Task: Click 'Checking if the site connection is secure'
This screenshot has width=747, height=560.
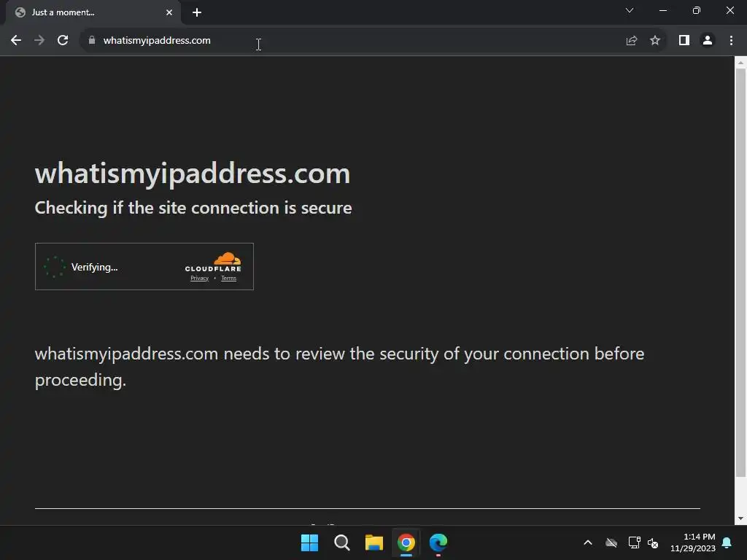Action: [x=193, y=208]
